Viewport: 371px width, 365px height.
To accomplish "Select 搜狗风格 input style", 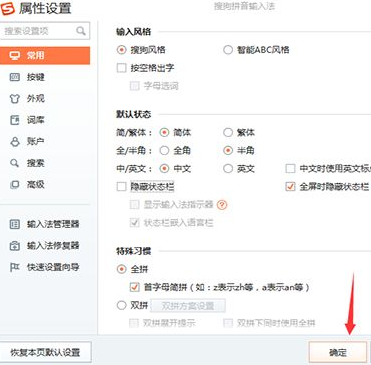I will pos(121,50).
